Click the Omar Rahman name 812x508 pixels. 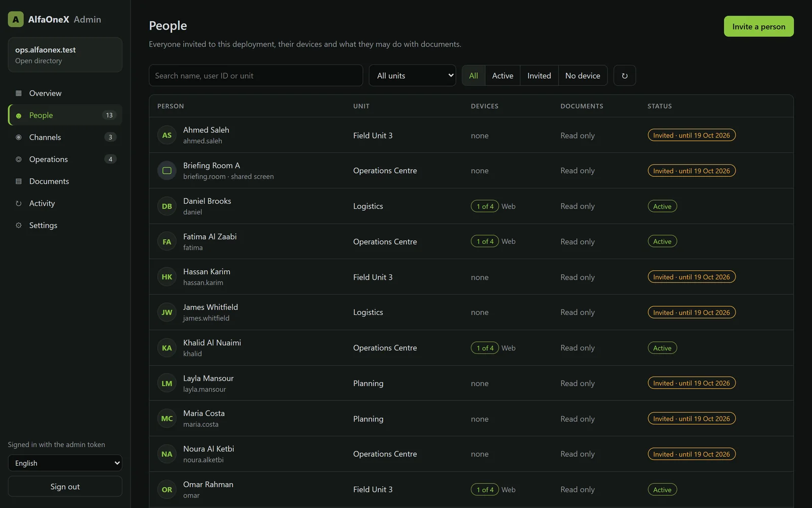coord(208,485)
